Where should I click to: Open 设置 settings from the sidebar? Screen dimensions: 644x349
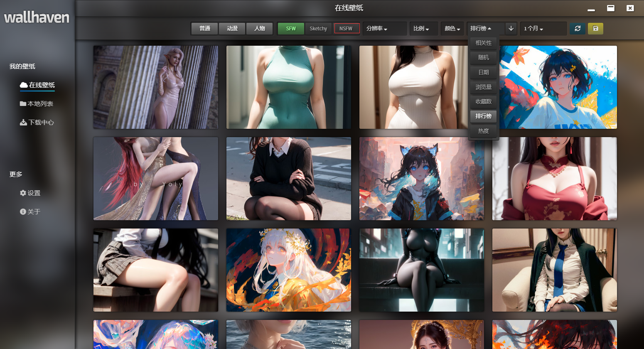click(x=30, y=193)
